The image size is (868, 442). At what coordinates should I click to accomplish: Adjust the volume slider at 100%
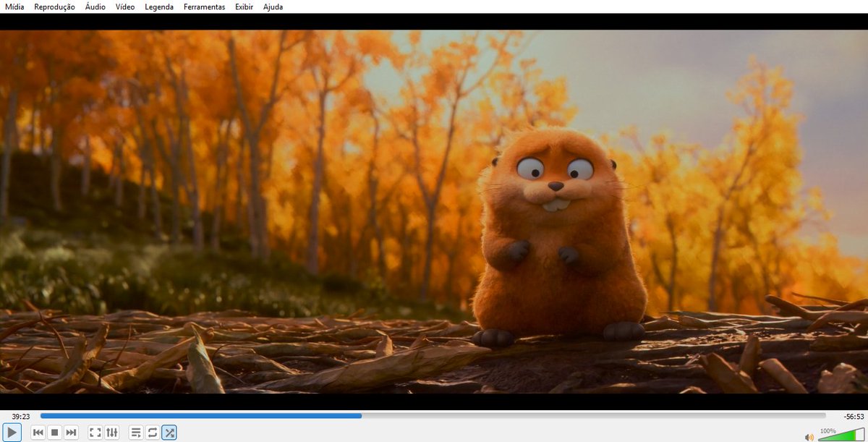(841, 435)
